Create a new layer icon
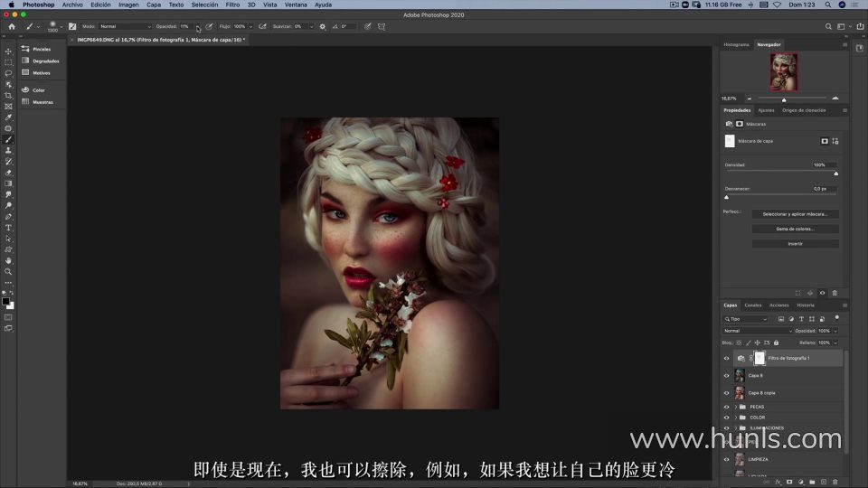868x488 pixels. [x=824, y=482]
